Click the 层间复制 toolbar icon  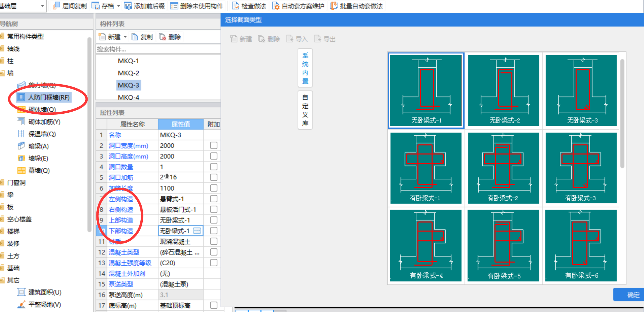pos(56,6)
